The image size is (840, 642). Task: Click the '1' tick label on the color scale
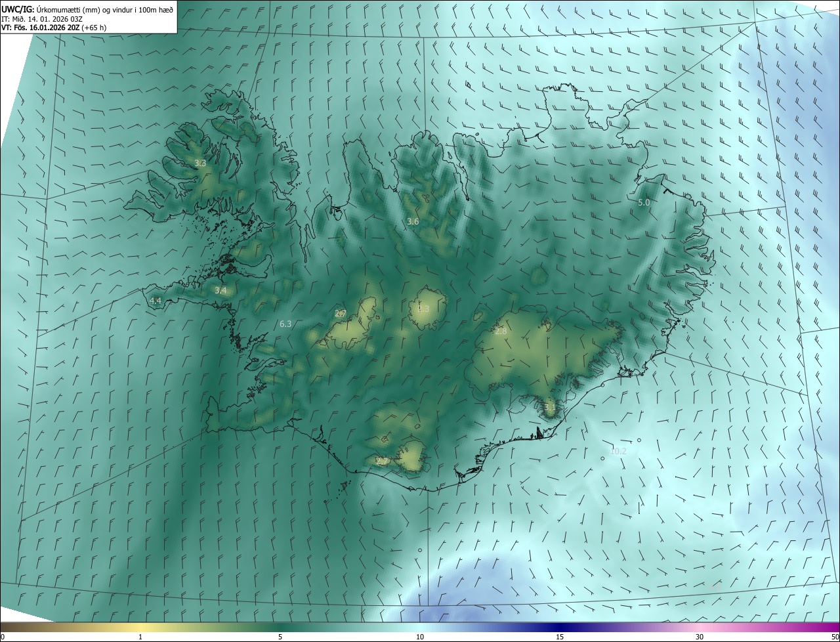[x=140, y=637]
